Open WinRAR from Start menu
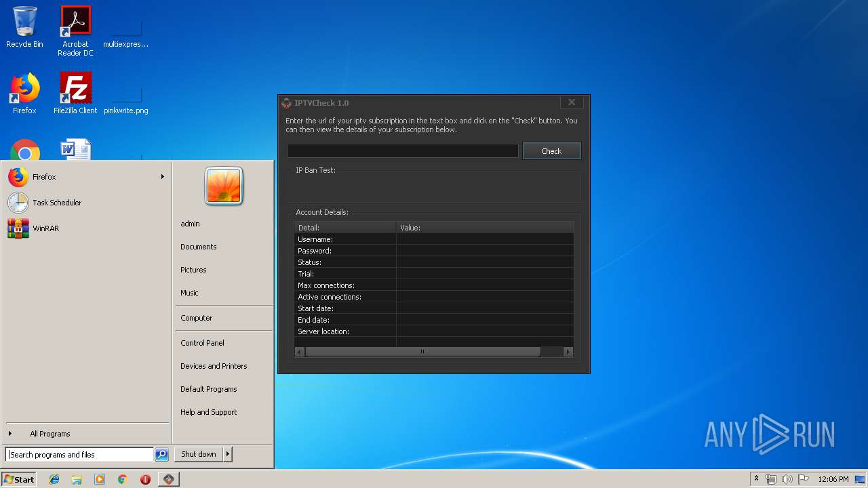 click(x=85, y=228)
